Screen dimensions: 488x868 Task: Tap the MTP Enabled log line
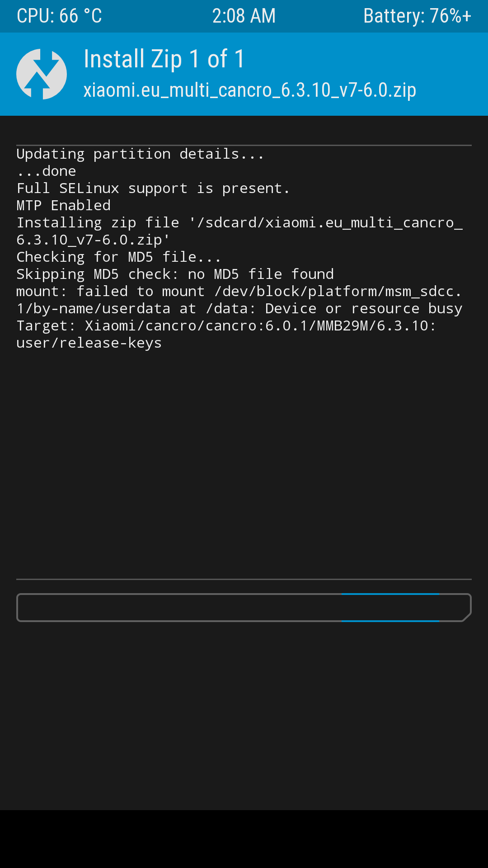click(x=64, y=206)
